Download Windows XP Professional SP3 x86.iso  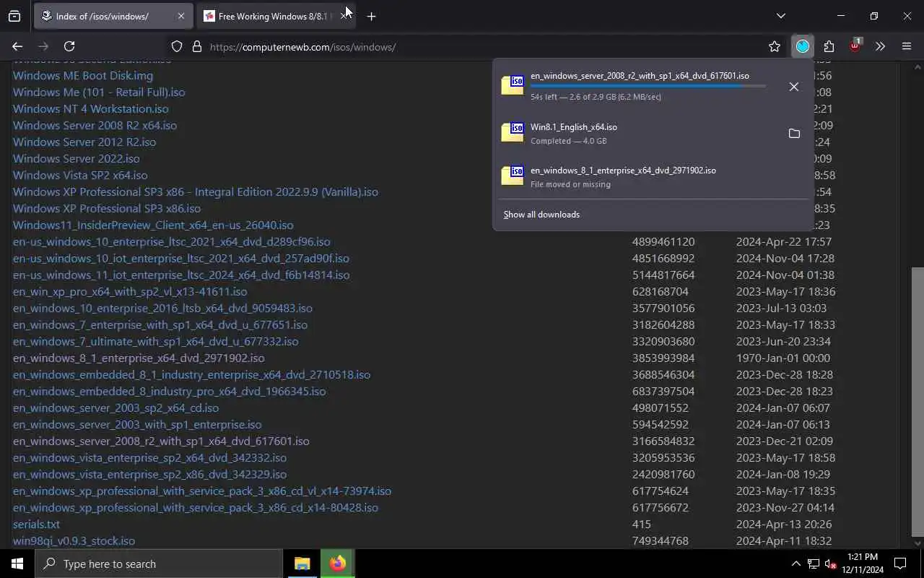107,208
